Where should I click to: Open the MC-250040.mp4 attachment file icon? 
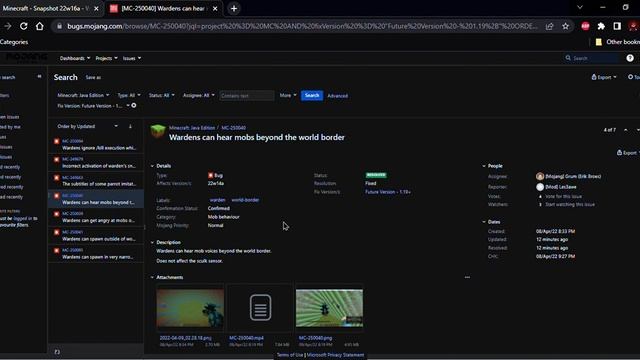pos(260,307)
